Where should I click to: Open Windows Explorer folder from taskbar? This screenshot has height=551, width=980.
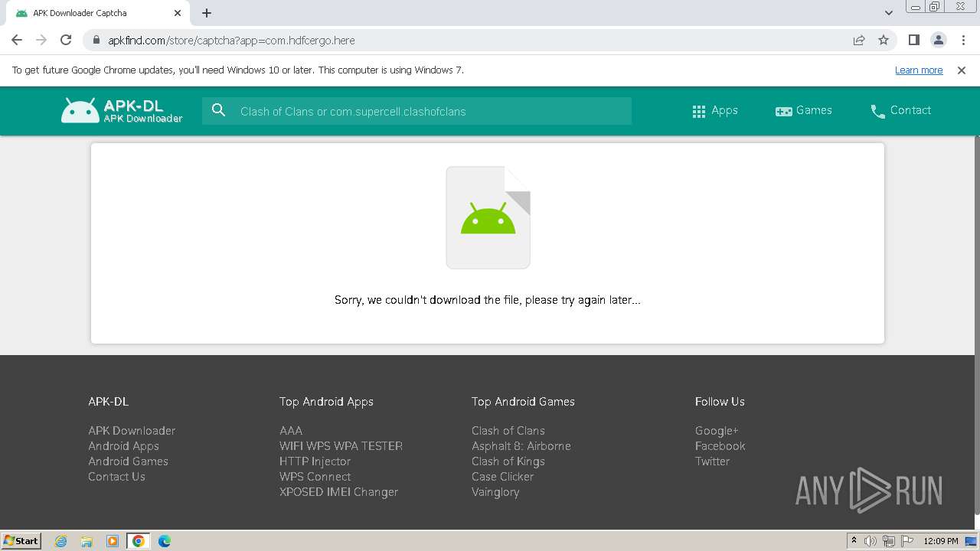[x=87, y=541]
